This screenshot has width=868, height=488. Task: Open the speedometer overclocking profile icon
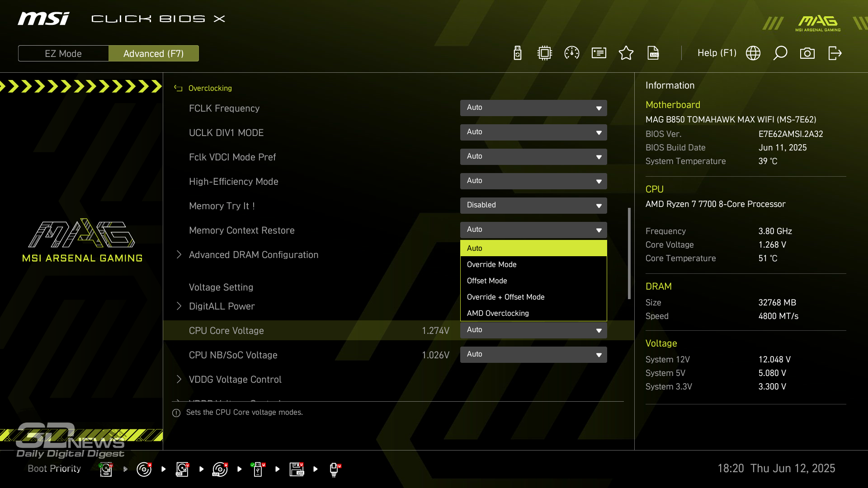(x=572, y=53)
